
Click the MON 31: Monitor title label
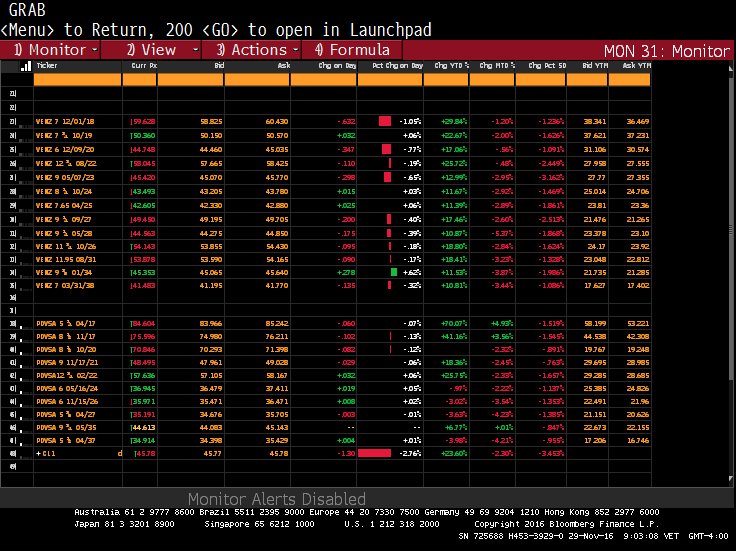[667, 51]
